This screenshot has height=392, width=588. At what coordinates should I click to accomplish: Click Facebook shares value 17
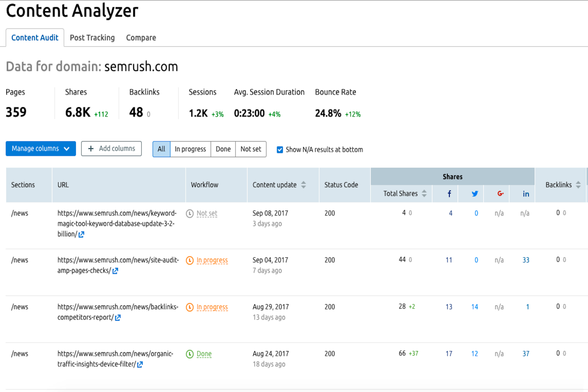[449, 354]
